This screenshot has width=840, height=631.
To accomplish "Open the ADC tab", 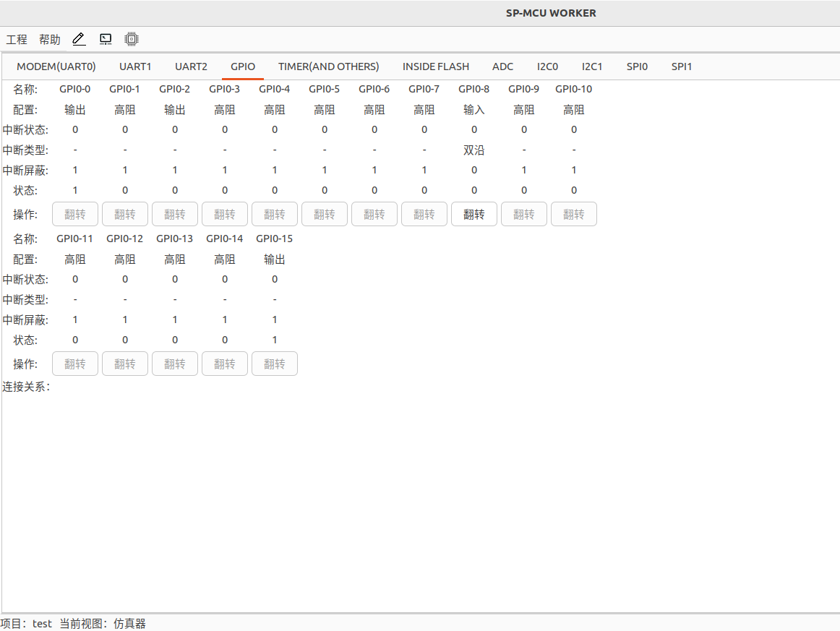I will click(x=502, y=66).
